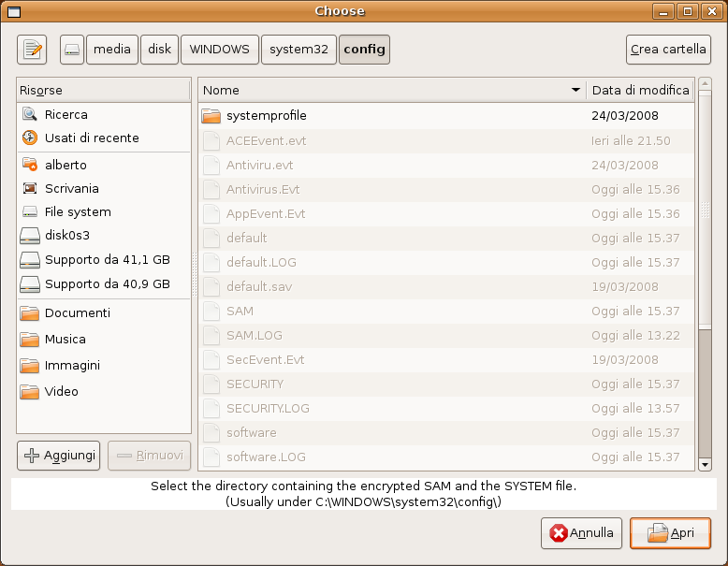Viewport: 728px width, 566px height.
Task: Select the systemprofile folder
Action: 266,116
